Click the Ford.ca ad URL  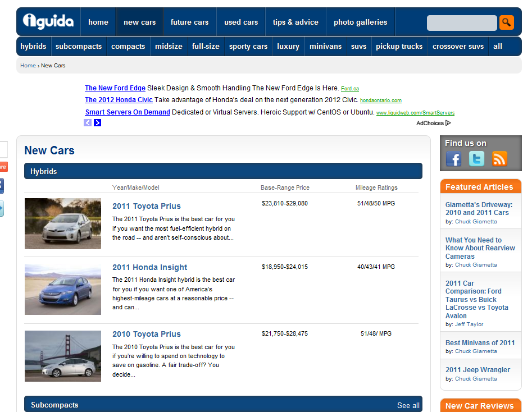(350, 89)
